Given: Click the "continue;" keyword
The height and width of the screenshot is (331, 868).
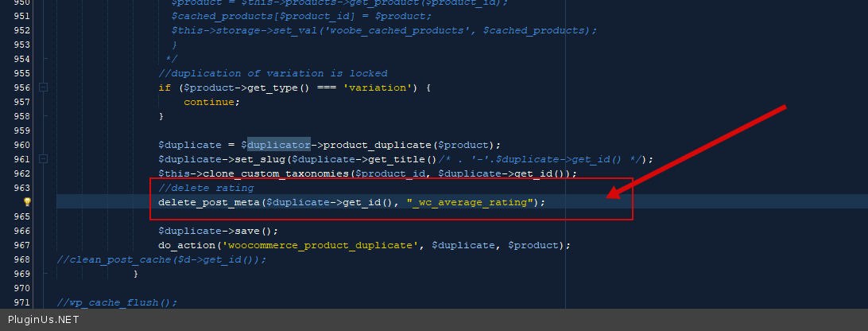Looking at the screenshot, I should click(x=212, y=102).
